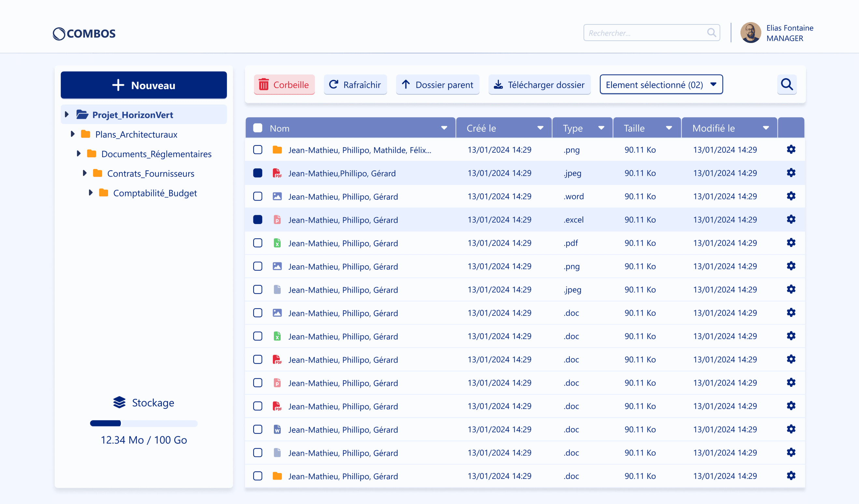This screenshot has width=859, height=504.
Task: Open settings gear for the .pdf row
Action: point(791,243)
